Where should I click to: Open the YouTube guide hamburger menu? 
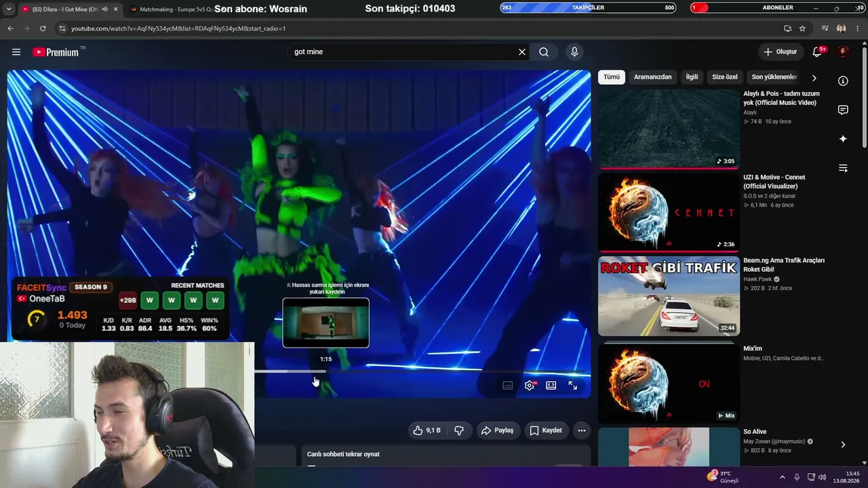click(x=16, y=52)
